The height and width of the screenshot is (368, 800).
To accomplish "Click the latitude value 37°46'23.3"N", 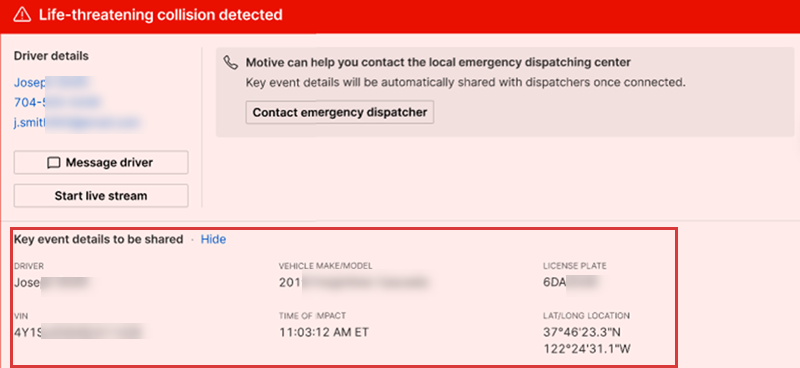I will [582, 332].
